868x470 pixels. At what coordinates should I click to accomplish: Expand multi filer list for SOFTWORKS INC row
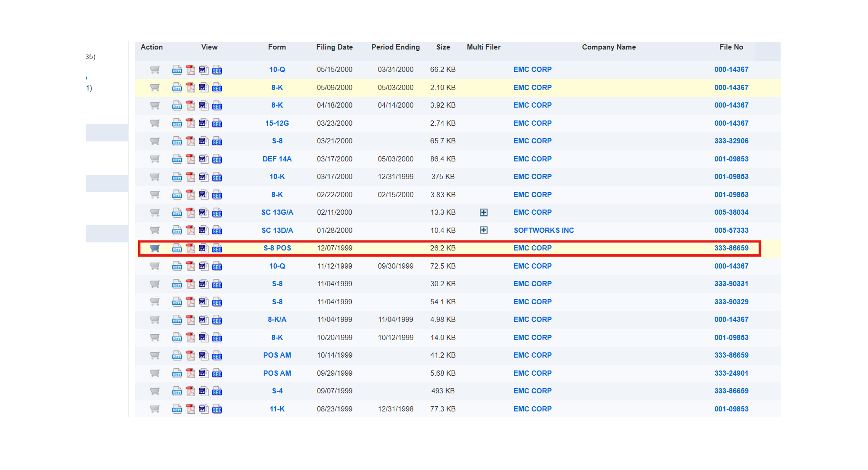point(484,230)
